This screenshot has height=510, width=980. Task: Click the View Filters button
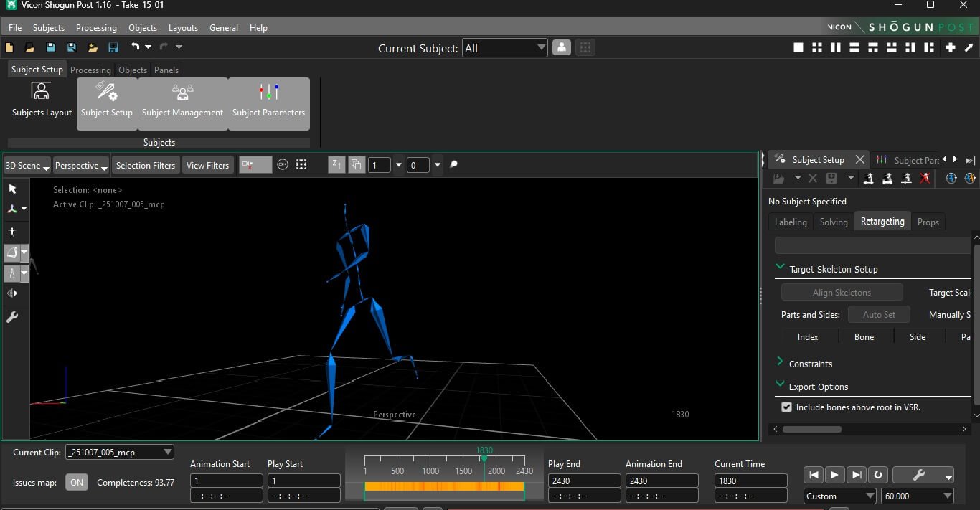[207, 165]
